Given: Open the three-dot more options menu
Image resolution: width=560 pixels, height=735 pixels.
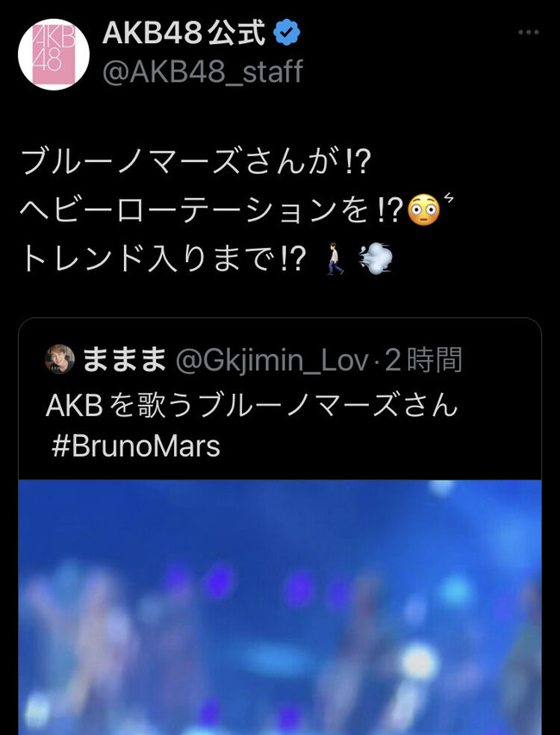Looking at the screenshot, I should pos(529,33).
